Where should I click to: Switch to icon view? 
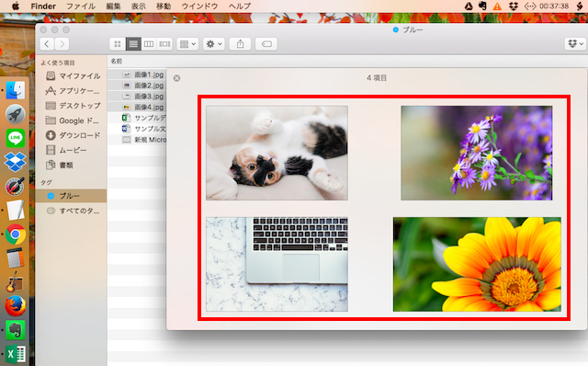(x=118, y=44)
